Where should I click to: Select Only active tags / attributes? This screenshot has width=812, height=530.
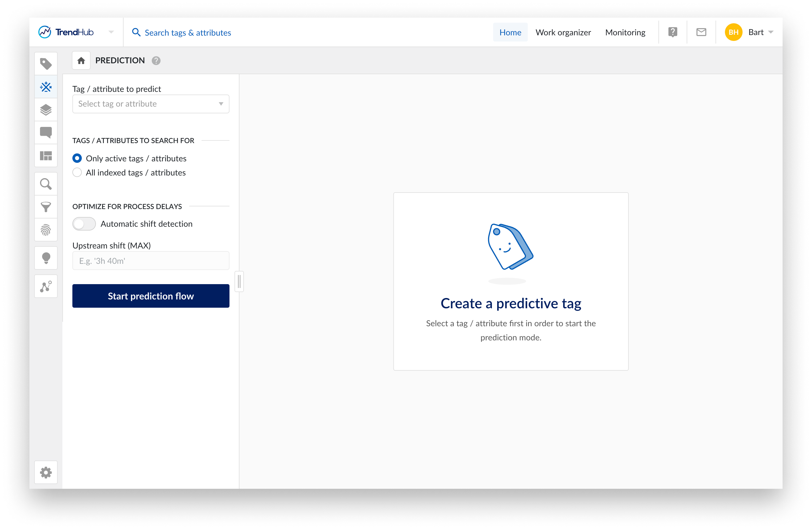77,158
